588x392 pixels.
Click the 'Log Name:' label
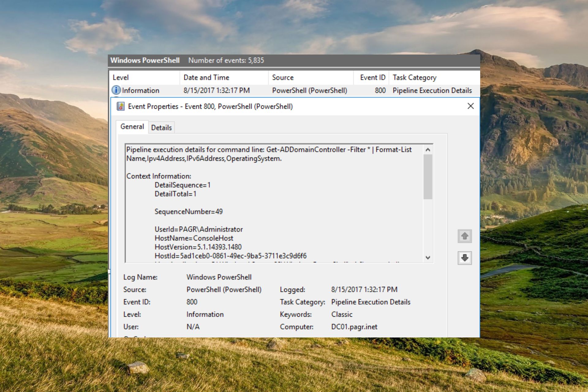(140, 277)
